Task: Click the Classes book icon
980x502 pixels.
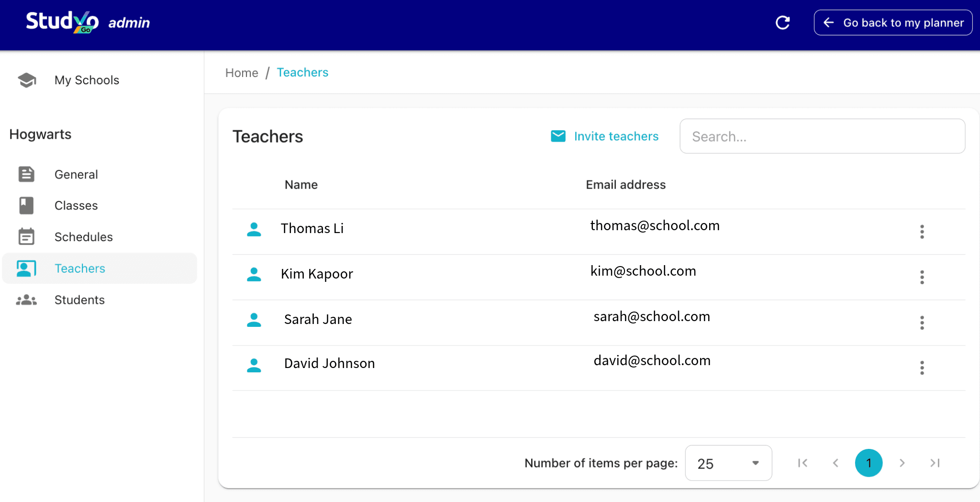Action: [x=26, y=205]
